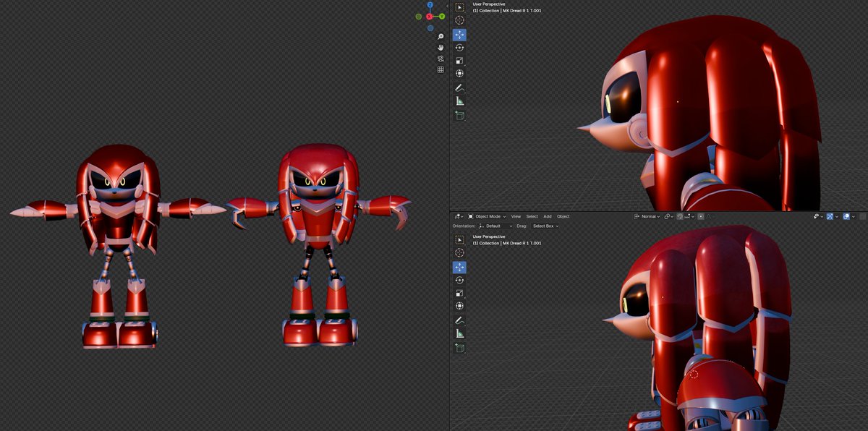Toggle camera view icon in left viewport
Viewport: 868px width, 431px height.
coord(441,59)
